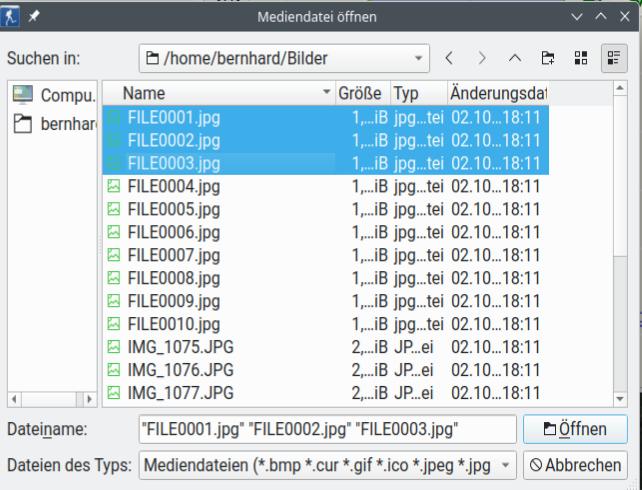The width and height of the screenshot is (642, 490).
Task: Click into the Dateiname input field
Action: click(327, 429)
